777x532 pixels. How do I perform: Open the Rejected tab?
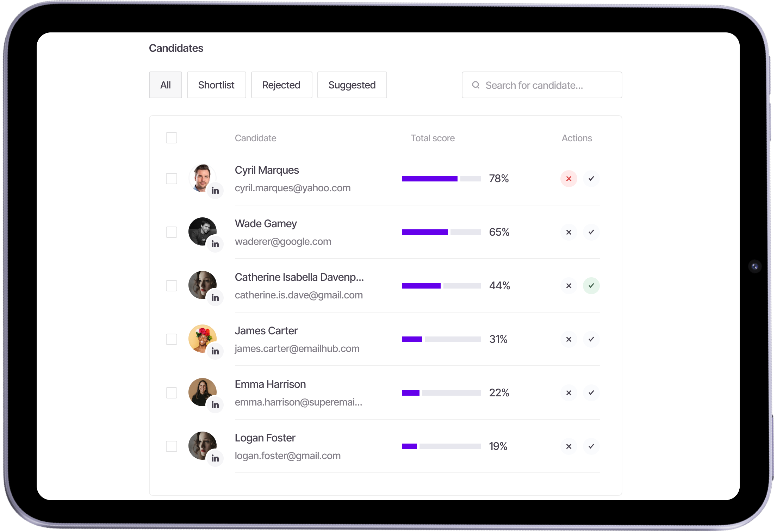281,85
